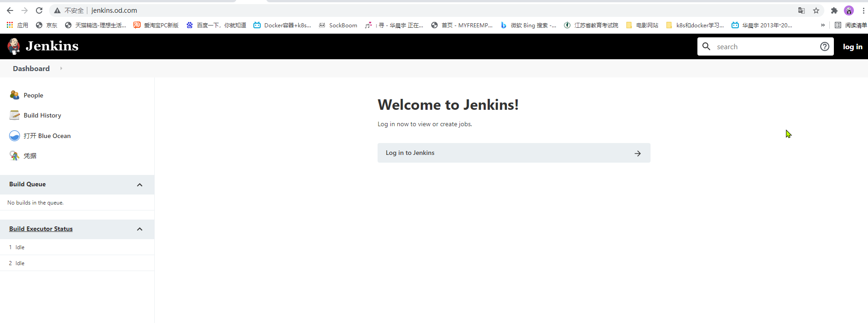Show more bookmarks with the chevron

point(823,25)
